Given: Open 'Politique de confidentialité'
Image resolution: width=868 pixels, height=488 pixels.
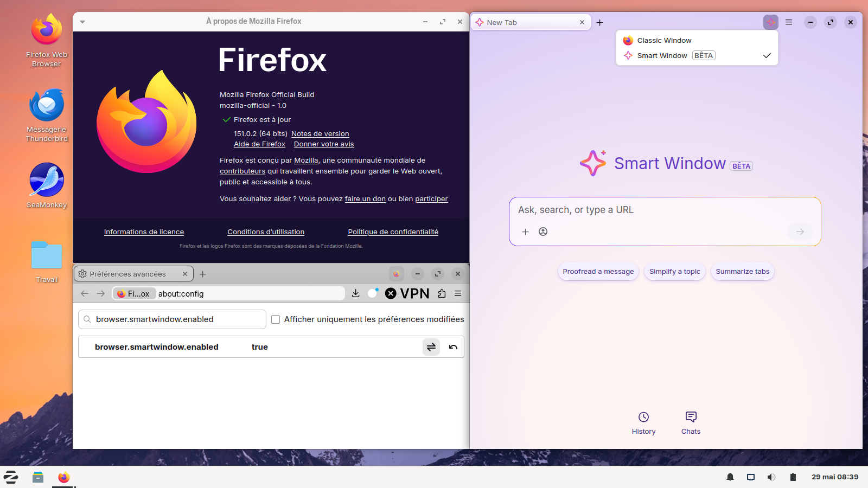Looking at the screenshot, I should pos(393,232).
